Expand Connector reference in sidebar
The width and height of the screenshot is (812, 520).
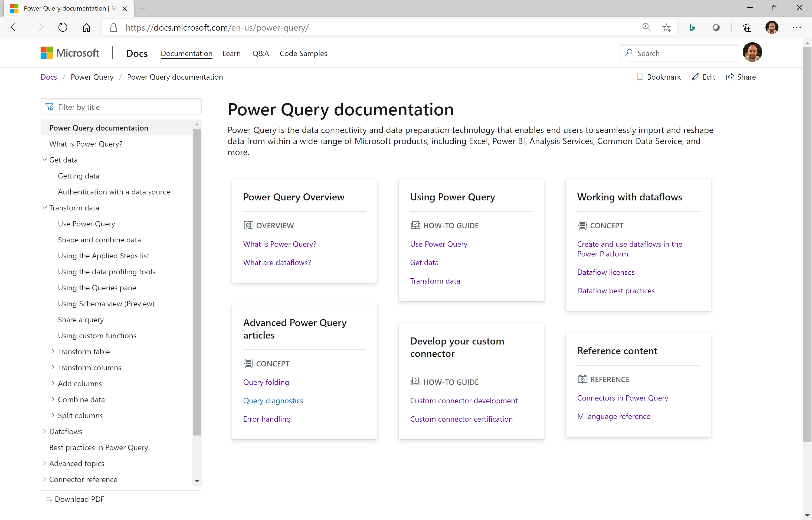pos(45,479)
